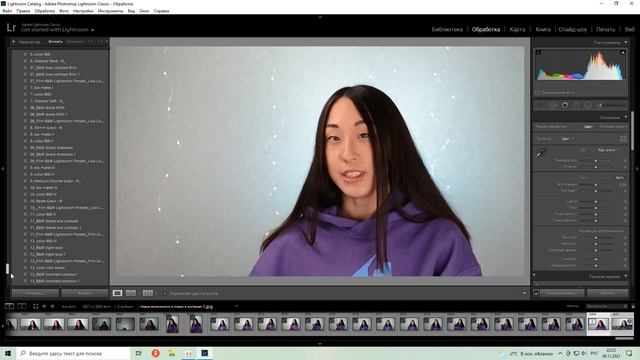The width and height of the screenshot is (640, 360).
Task: Open Grid view from filmstrip bar
Action: (x=36, y=306)
